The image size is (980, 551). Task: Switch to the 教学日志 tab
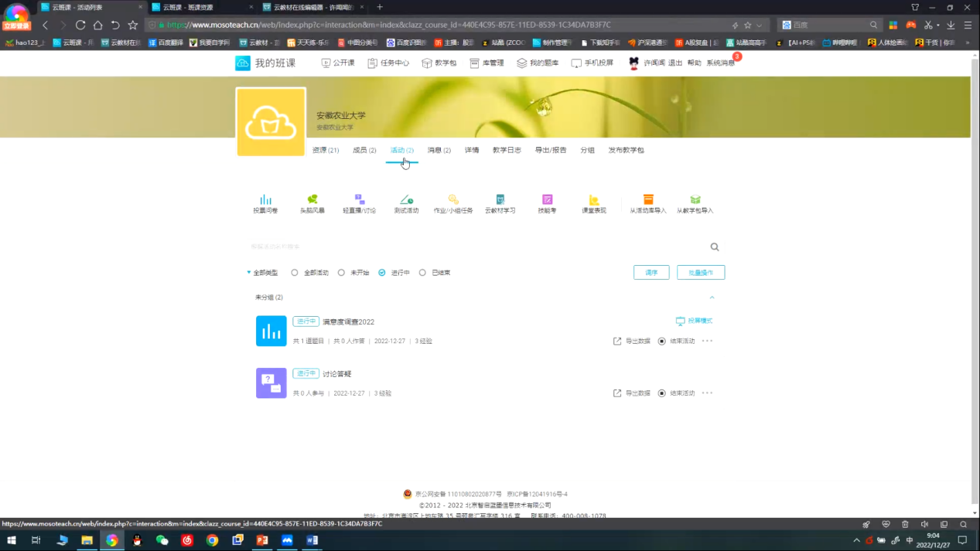click(x=507, y=150)
